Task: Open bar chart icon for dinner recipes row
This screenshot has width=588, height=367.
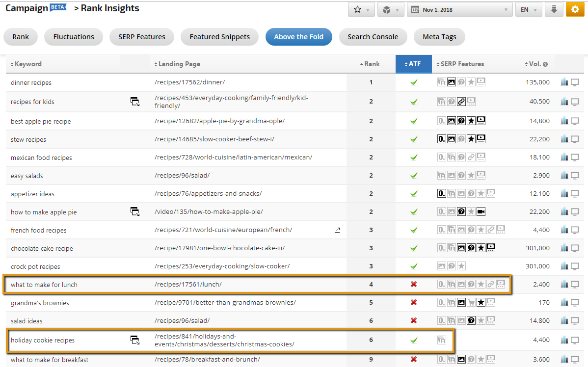Action: 564,82
